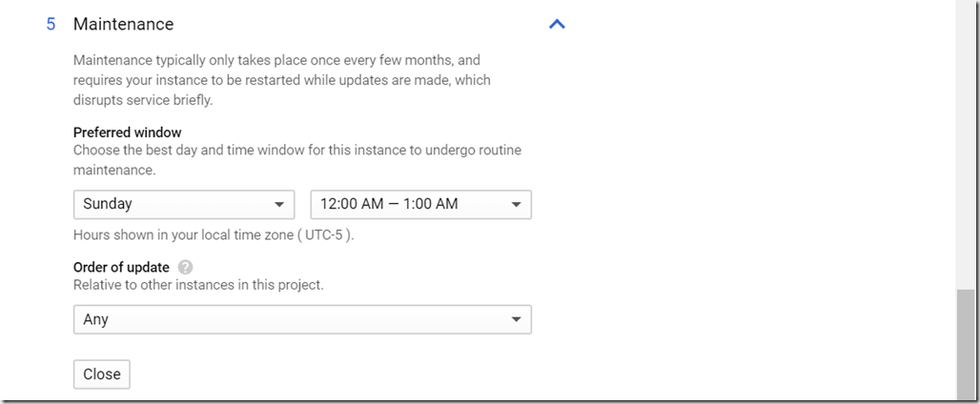Click the Preferred window label

coord(128,132)
